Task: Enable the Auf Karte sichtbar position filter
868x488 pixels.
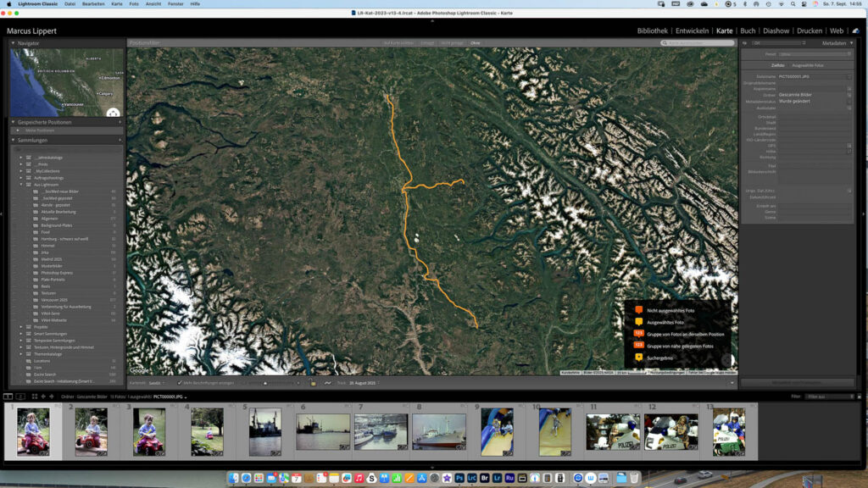Action: click(x=398, y=43)
